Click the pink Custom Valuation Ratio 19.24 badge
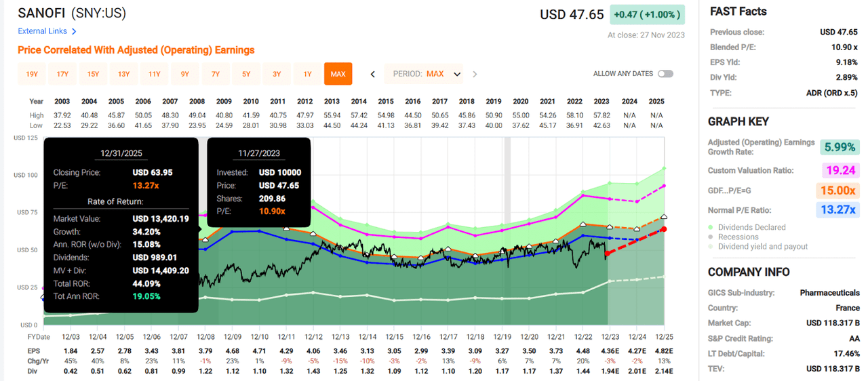Image resolution: width=868 pixels, height=381 pixels. point(840,170)
